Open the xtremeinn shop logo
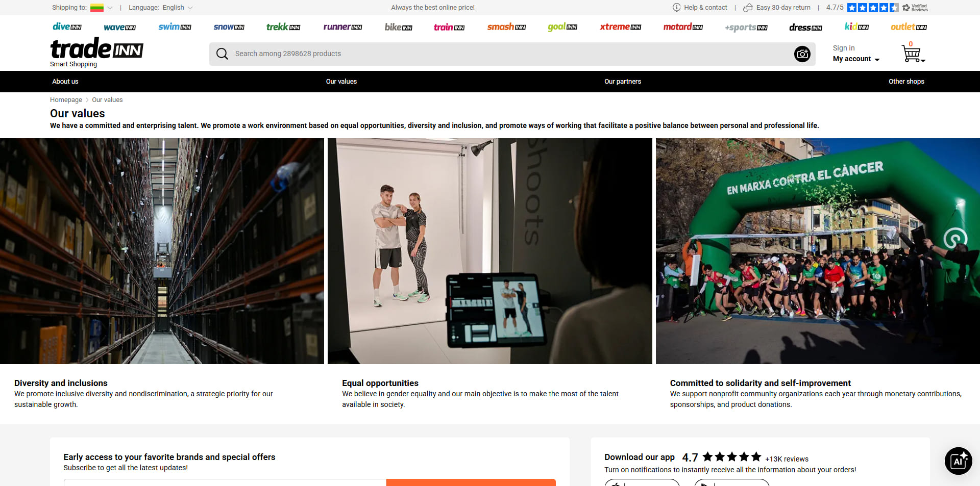 point(620,27)
